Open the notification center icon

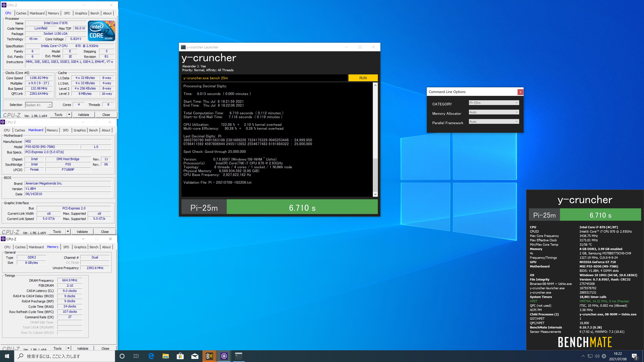click(x=634, y=356)
